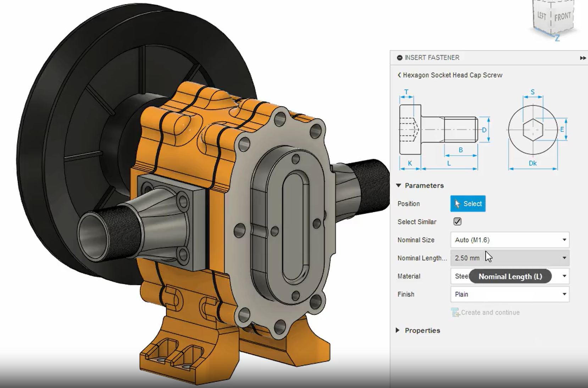The image size is (588, 388).
Task: Collapse the Parameters section
Action: click(x=399, y=185)
